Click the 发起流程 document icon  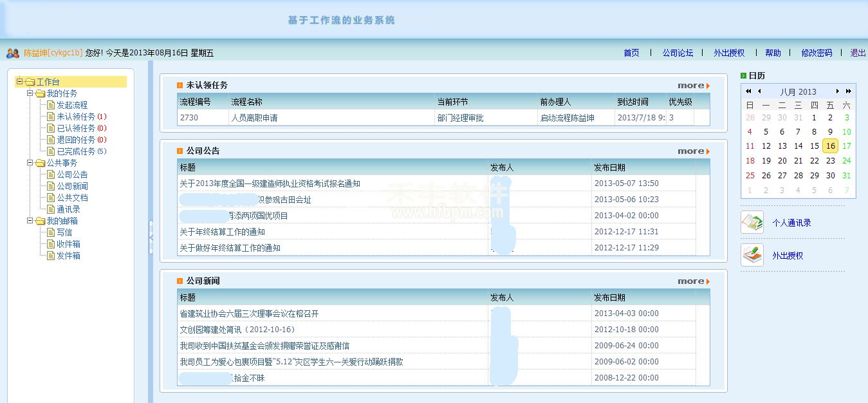click(51, 105)
